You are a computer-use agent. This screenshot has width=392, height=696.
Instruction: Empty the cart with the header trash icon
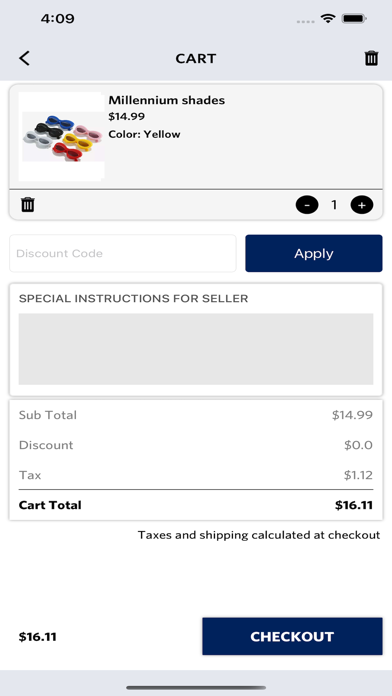pyautogui.click(x=372, y=58)
